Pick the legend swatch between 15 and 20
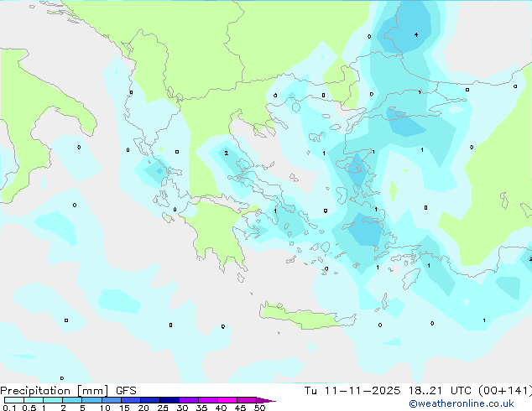Screen dimensions: 532x411 (131, 400)
